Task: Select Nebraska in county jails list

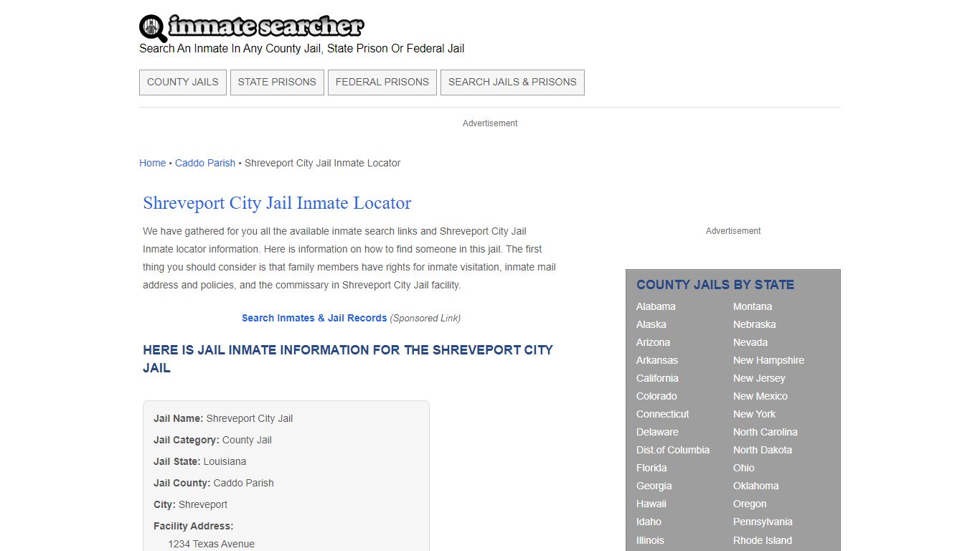Action: coord(755,324)
